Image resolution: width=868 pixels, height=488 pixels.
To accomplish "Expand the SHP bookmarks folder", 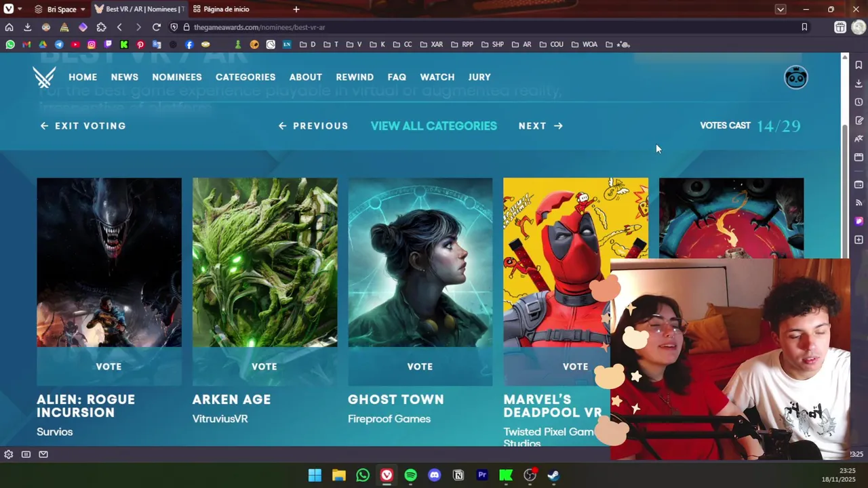I will [492, 44].
